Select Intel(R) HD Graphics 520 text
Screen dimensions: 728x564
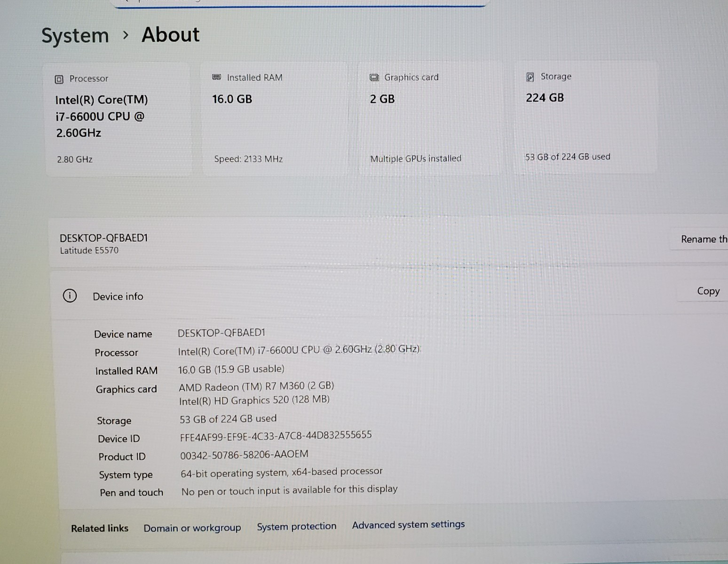(x=254, y=400)
